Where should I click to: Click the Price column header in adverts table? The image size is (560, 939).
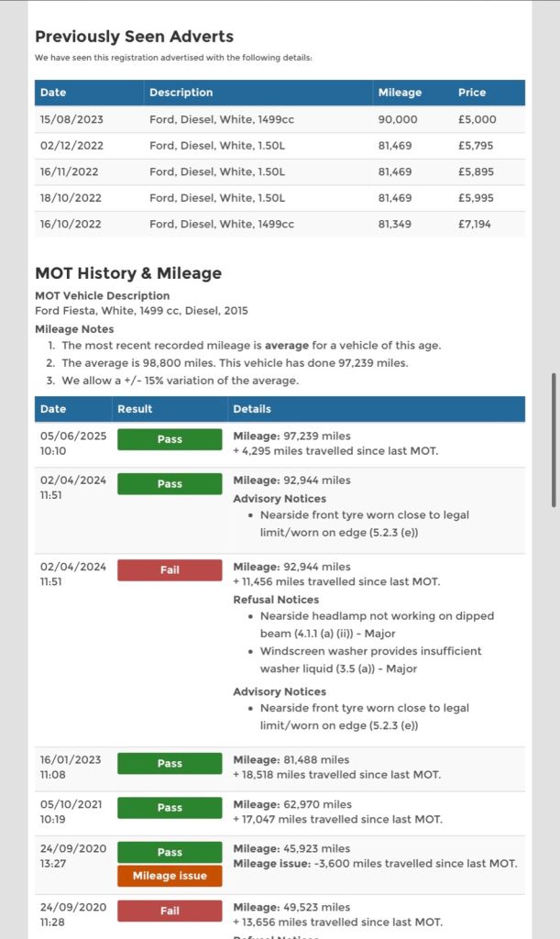tap(472, 93)
